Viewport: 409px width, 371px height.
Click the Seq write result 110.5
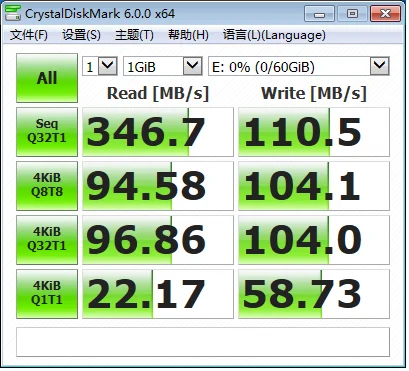(x=314, y=132)
